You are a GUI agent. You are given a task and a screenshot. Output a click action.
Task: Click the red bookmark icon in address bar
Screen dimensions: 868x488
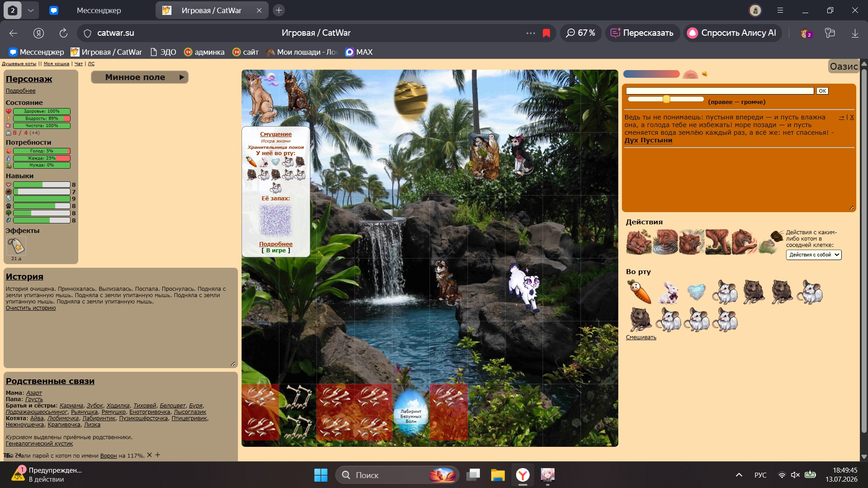[546, 33]
